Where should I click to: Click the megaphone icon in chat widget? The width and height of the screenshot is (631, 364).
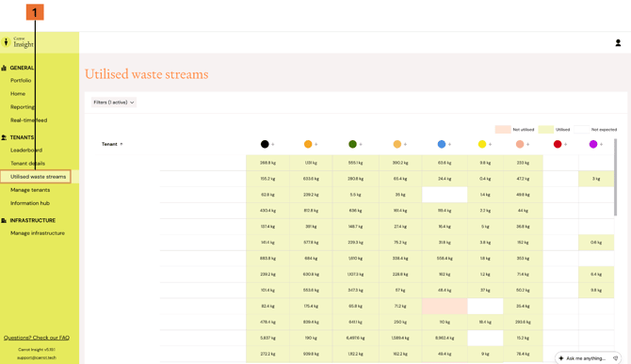point(615,358)
